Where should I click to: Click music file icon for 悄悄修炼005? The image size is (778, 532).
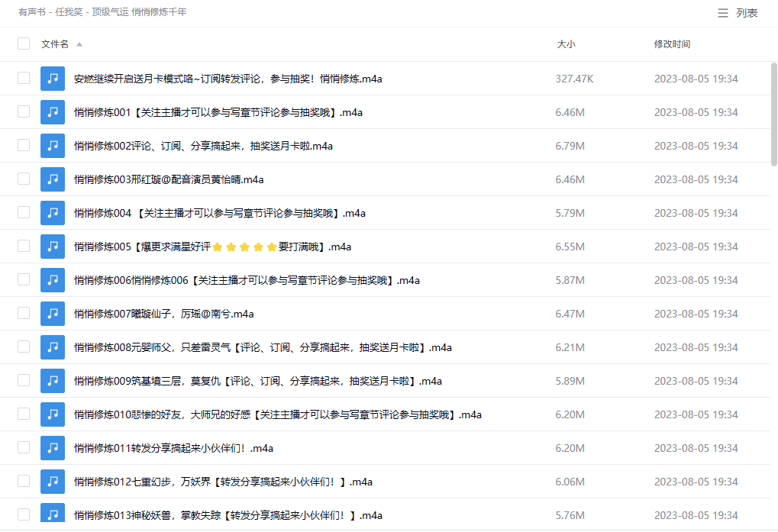click(53, 247)
